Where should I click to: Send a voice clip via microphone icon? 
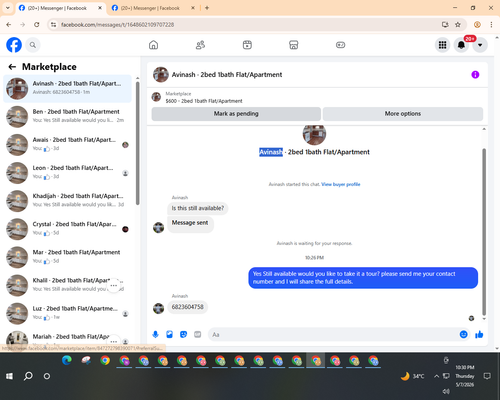(x=155, y=334)
